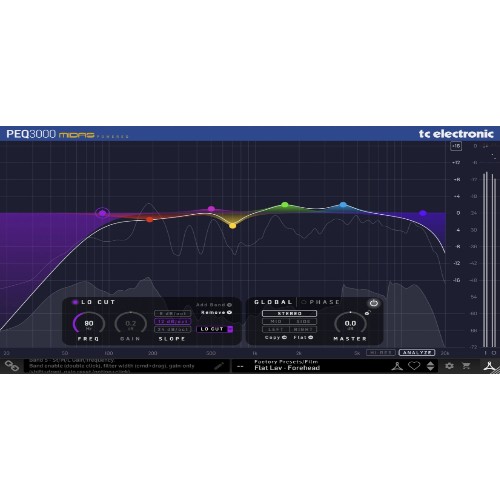Click the tc electronic logo
The image size is (500, 500).
click(456, 134)
